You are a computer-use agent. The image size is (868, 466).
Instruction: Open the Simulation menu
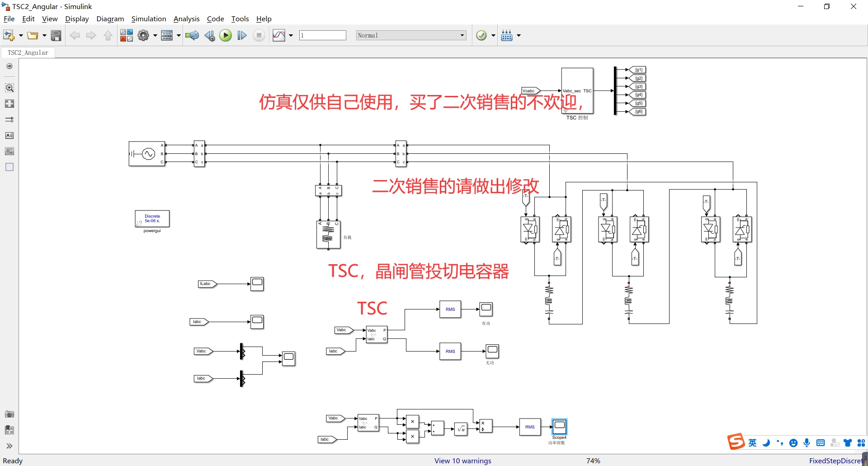coord(149,19)
